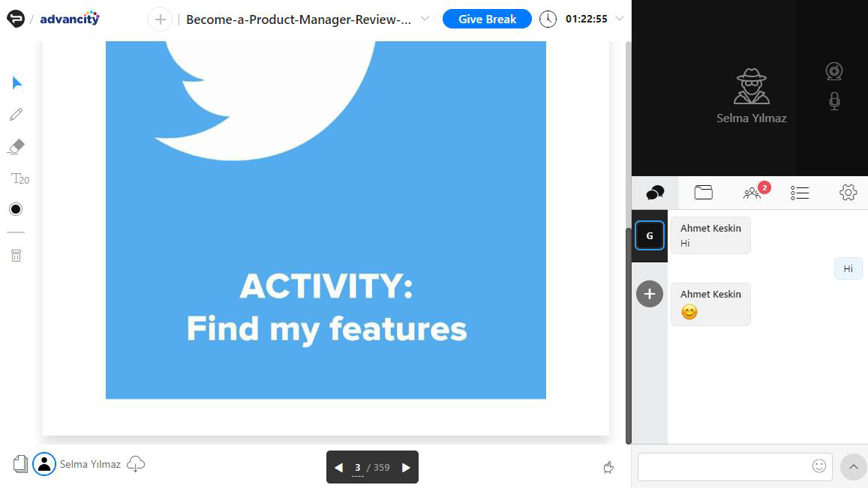Go to the next slide
The image size is (868, 488).
click(x=406, y=468)
